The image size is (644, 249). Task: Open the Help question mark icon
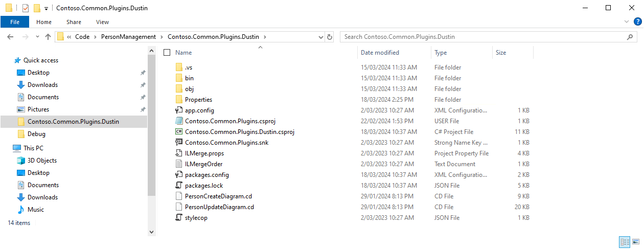(x=637, y=22)
